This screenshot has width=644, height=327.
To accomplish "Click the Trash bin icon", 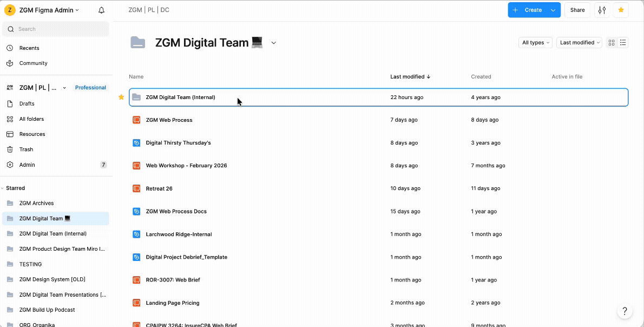I will tap(10, 149).
